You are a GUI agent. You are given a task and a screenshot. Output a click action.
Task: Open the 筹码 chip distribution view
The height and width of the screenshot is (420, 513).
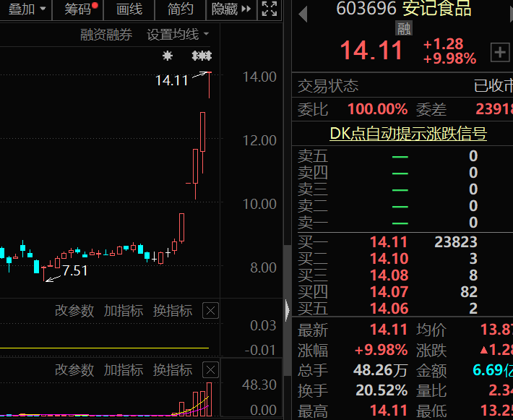tap(79, 9)
